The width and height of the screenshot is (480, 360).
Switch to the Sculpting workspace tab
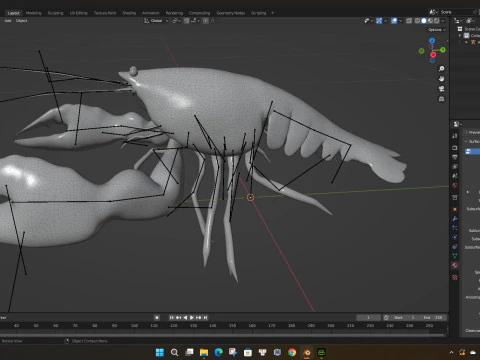(55, 13)
